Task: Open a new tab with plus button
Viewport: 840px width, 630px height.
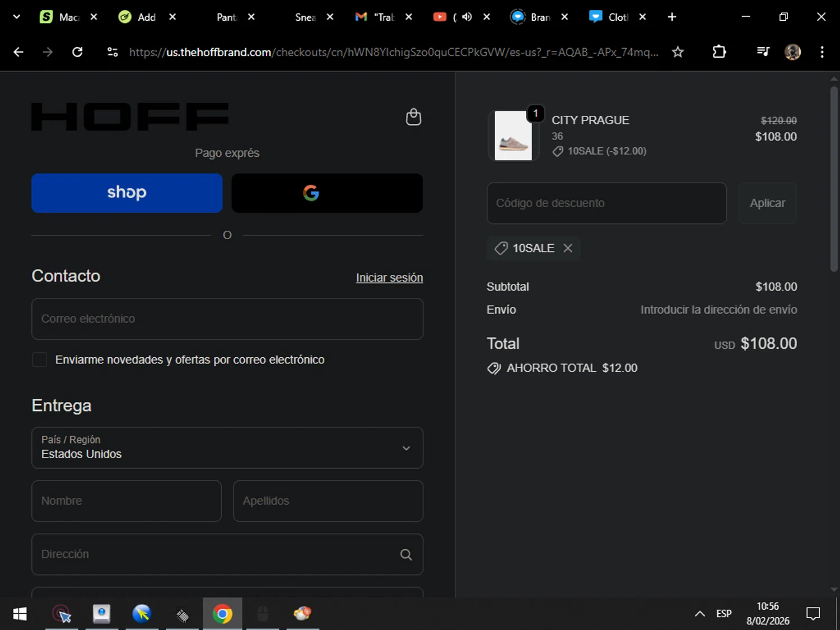Action: (672, 17)
